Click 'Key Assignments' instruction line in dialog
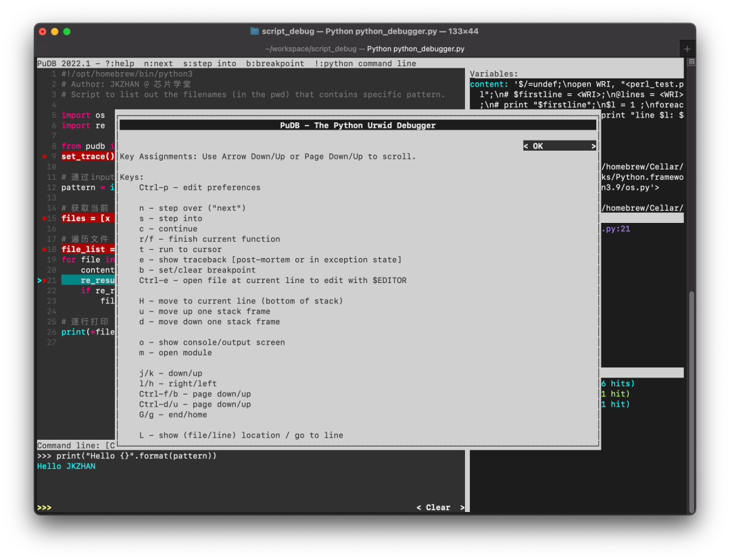The width and height of the screenshot is (730, 560). (x=268, y=157)
